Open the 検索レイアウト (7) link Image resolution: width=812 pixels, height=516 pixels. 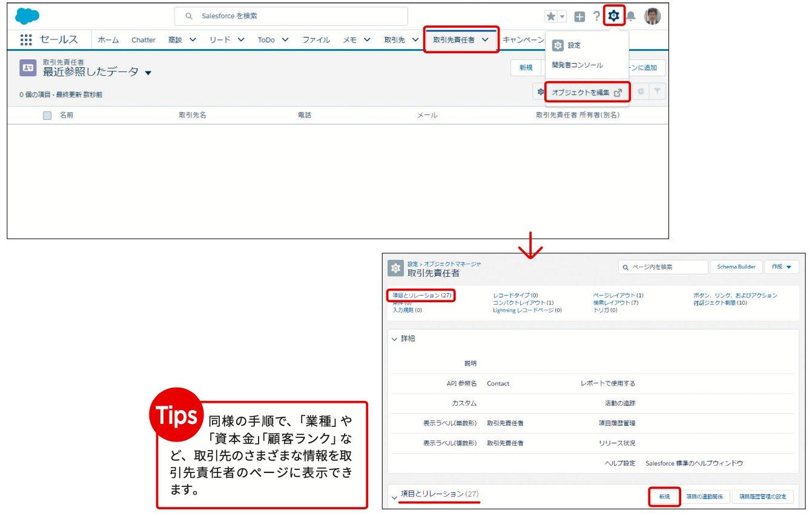[616, 303]
